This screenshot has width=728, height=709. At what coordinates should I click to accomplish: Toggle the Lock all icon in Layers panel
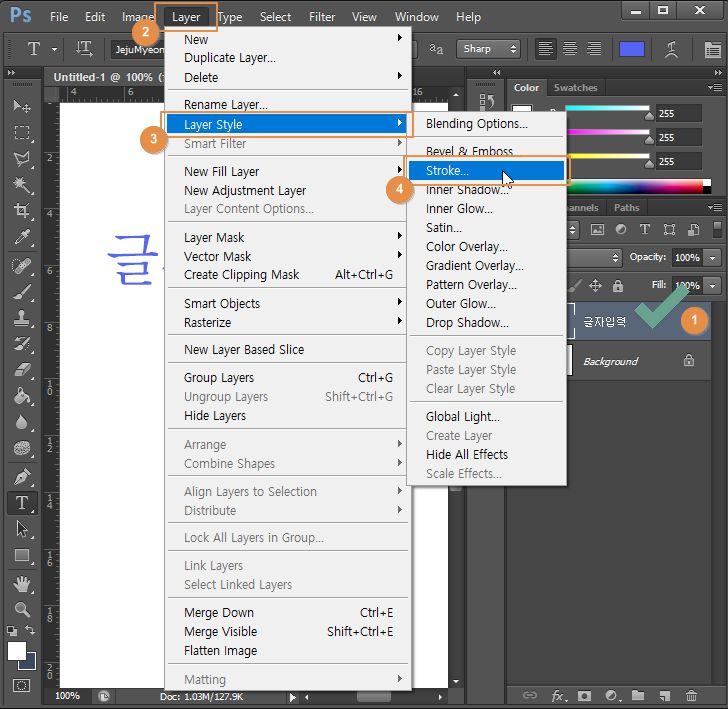(x=618, y=286)
